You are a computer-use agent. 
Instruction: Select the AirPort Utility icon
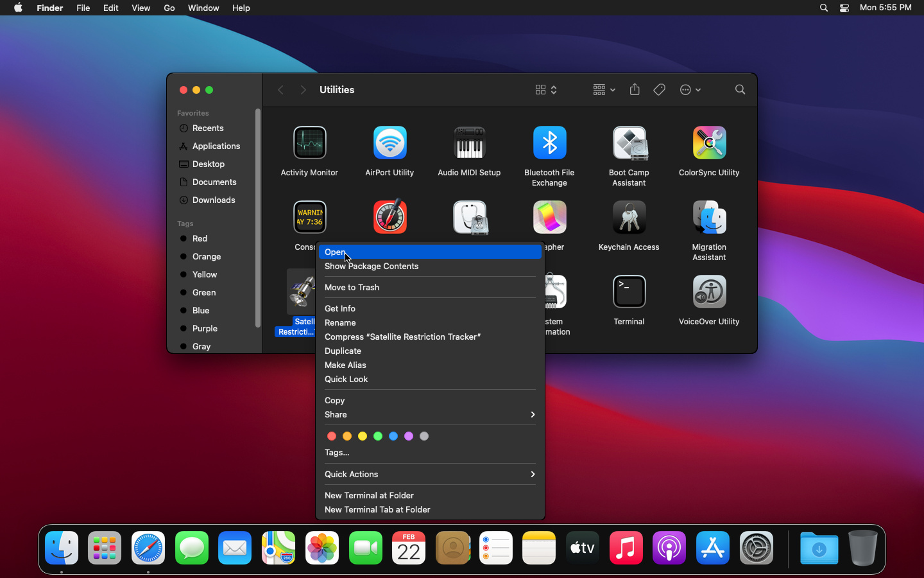point(389,143)
